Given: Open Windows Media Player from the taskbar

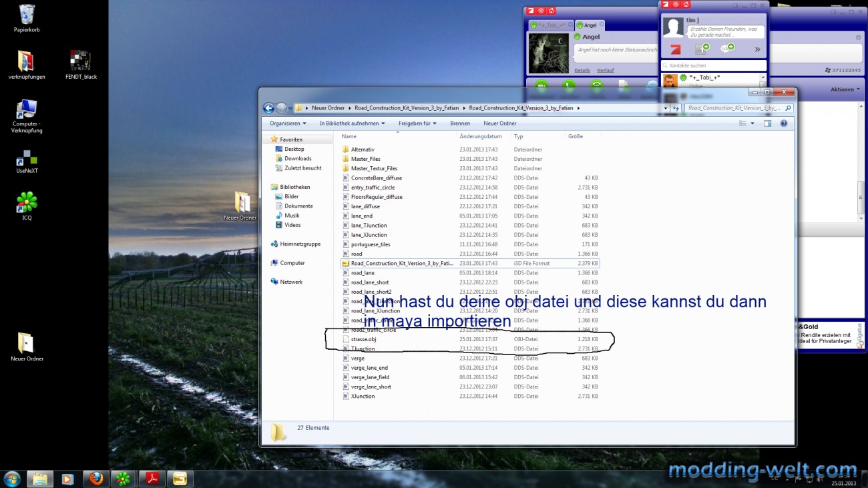Looking at the screenshot, I should click(67, 479).
